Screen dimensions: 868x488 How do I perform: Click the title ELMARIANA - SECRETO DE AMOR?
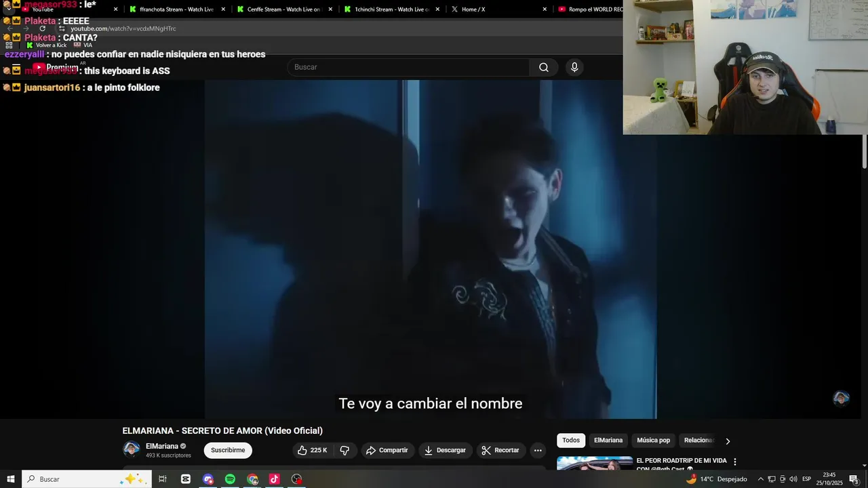pos(222,430)
